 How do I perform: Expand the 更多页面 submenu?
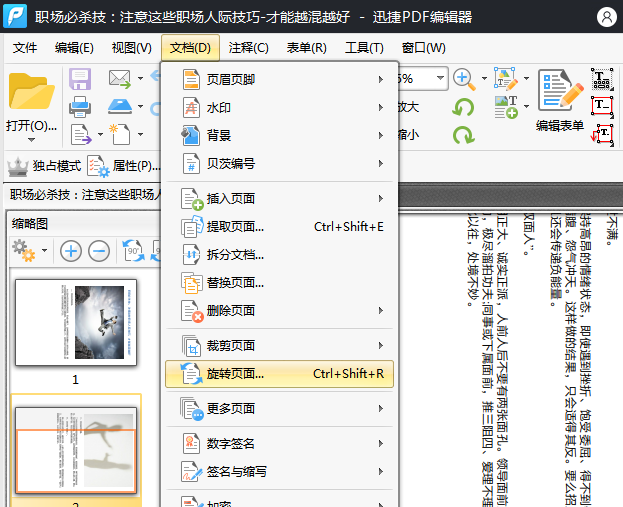(279, 408)
